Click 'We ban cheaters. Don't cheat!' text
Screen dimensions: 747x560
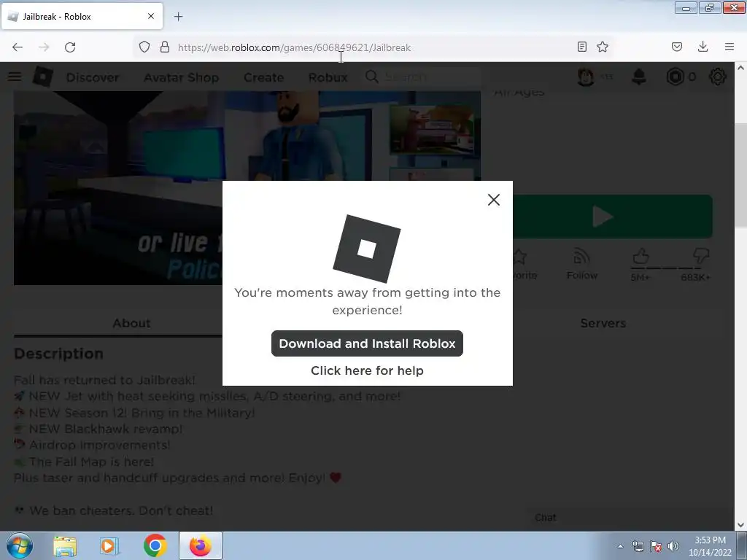[x=121, y=510]
